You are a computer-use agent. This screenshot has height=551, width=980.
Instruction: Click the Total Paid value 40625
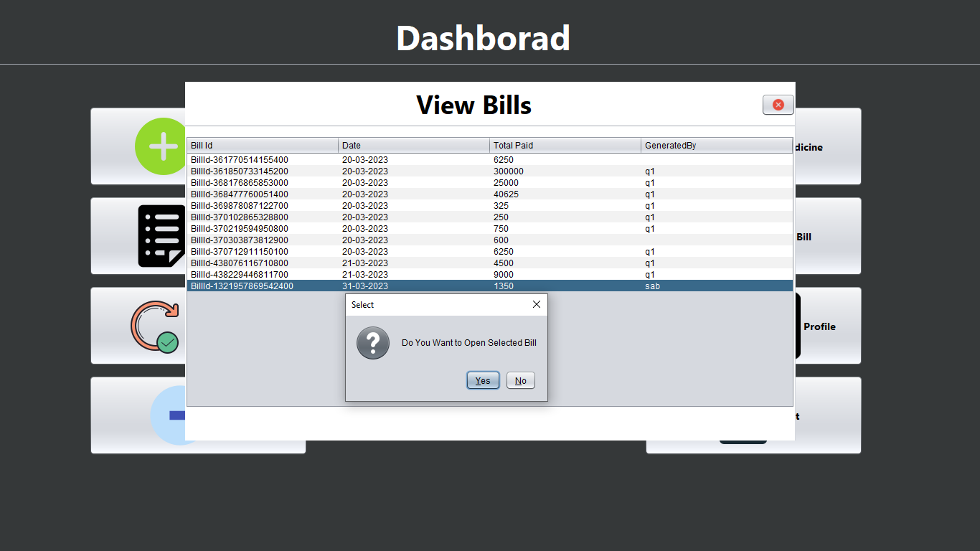click(x=506, y=194)
